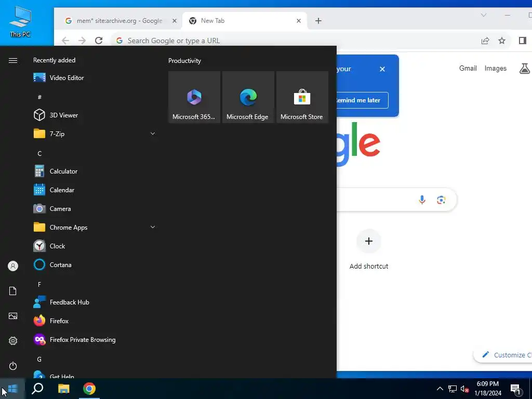Open Settings gear in Start sidebar
This screenshot has height=399, width=532.
[13, 341]
